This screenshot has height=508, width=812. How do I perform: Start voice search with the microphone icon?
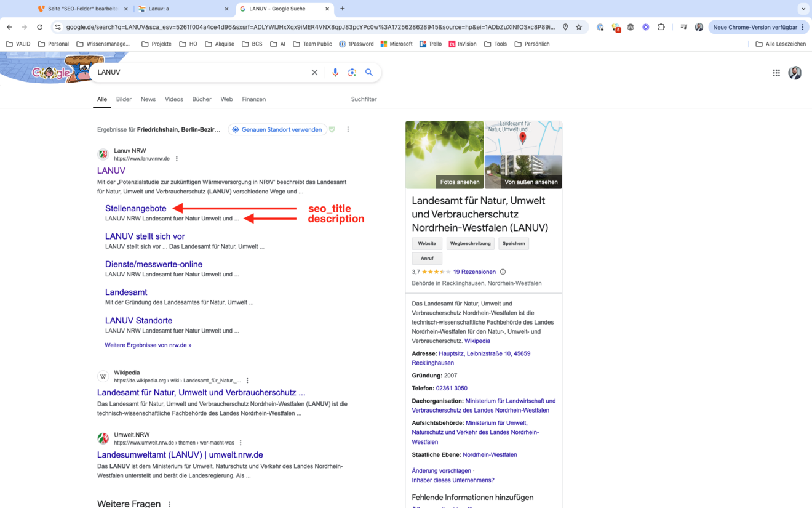[335, 72]
